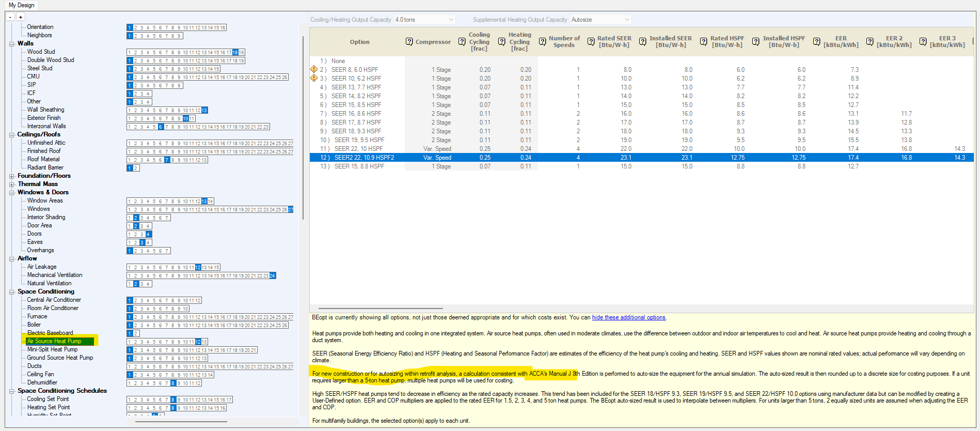Toggle option 2 box in Radiant Barrier row
980x431 pixels.
click(136, 168)
